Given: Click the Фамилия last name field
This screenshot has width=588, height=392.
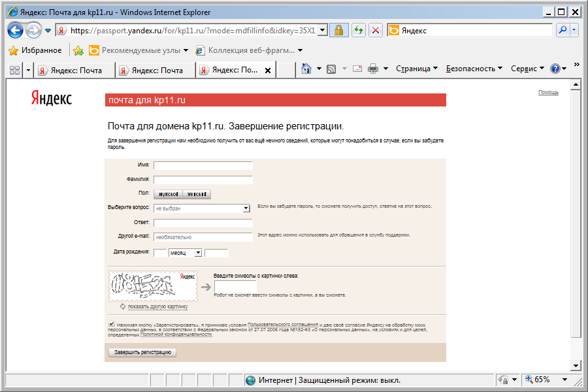Looking at the screenshot, I should 203,180.
